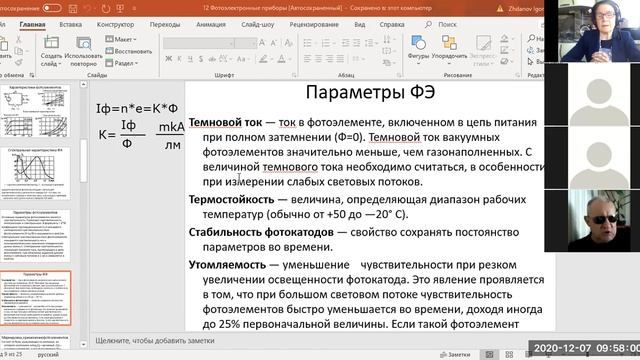Open the Фигуры shapes gallery
Viewport: 640px width, 360px height.
[418, 50]
